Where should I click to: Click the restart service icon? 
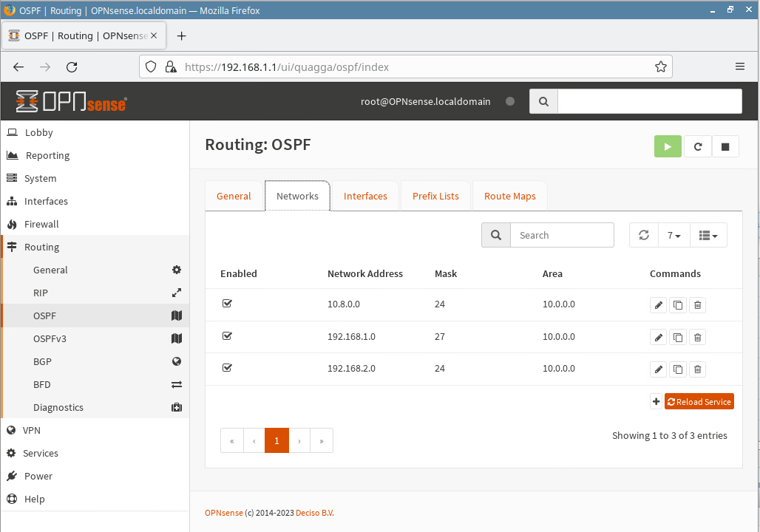point(697,146)
